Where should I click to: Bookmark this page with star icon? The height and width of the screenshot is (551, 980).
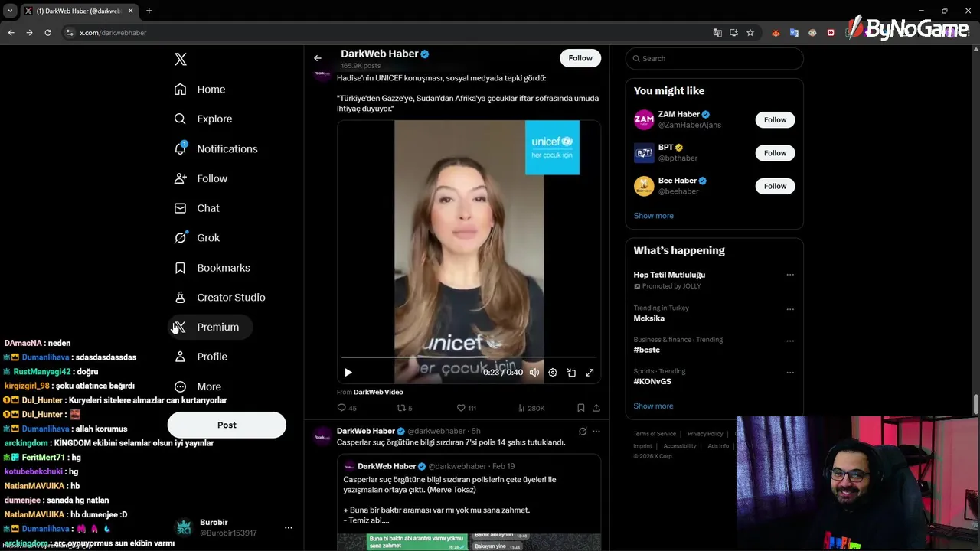tap(750, 33)
